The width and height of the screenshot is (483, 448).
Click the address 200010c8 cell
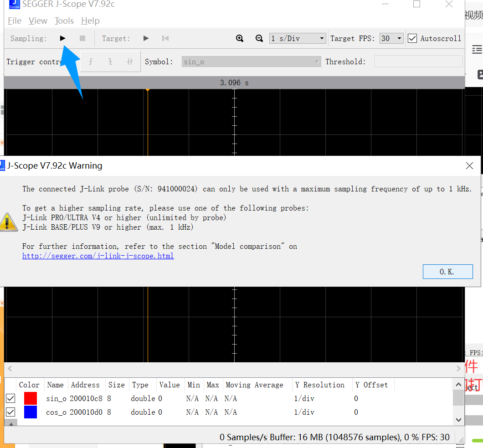tap(86, 398)
